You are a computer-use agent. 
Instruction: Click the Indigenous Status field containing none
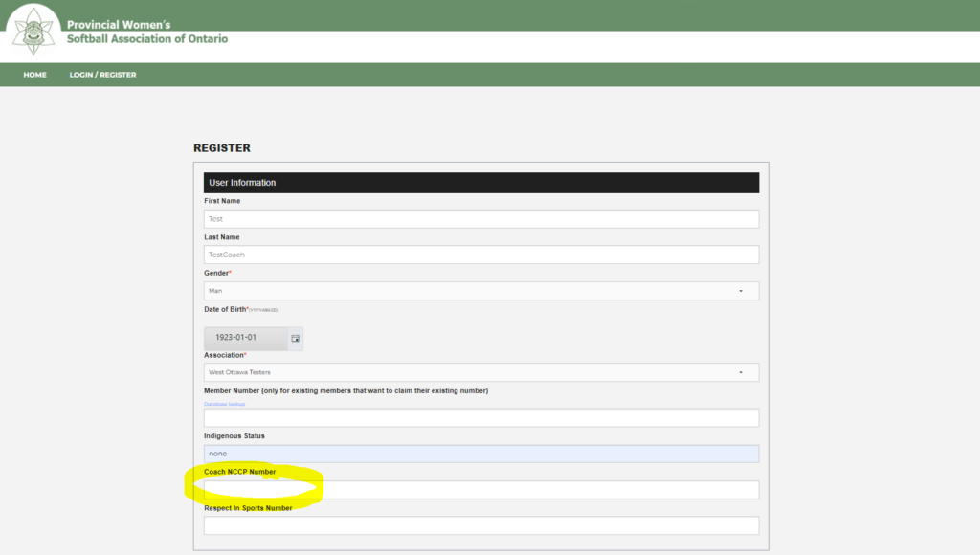pyautogui.click(x=480, y=454)
